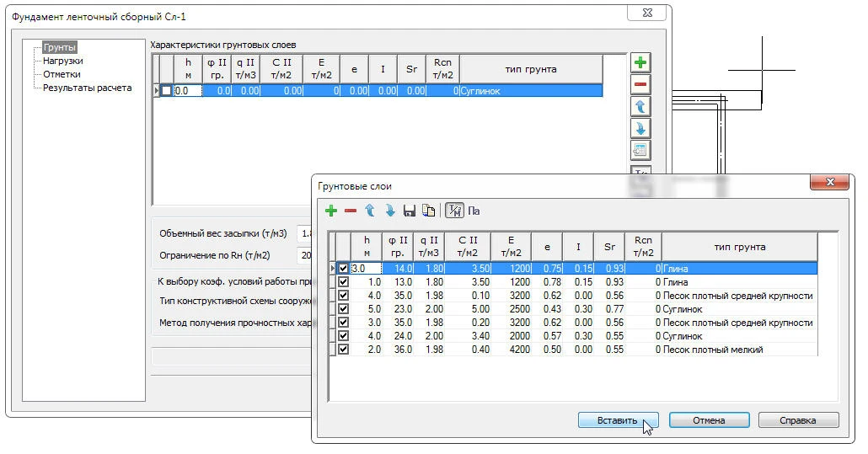Open Результаты расчета tree item
Image resolution: width=868 pixels, height=454 pixels.
point(87,88)
